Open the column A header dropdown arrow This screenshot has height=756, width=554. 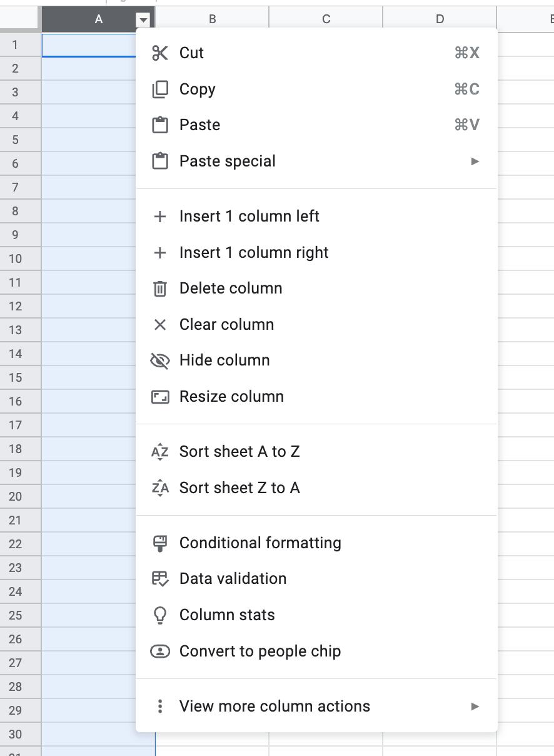tap(144, 20)
